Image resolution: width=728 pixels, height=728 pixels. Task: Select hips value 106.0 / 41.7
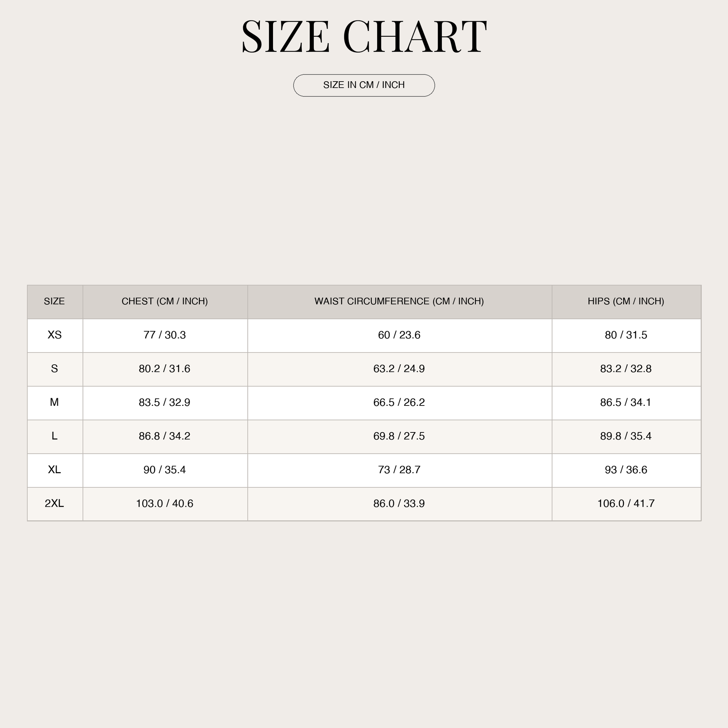626,503
